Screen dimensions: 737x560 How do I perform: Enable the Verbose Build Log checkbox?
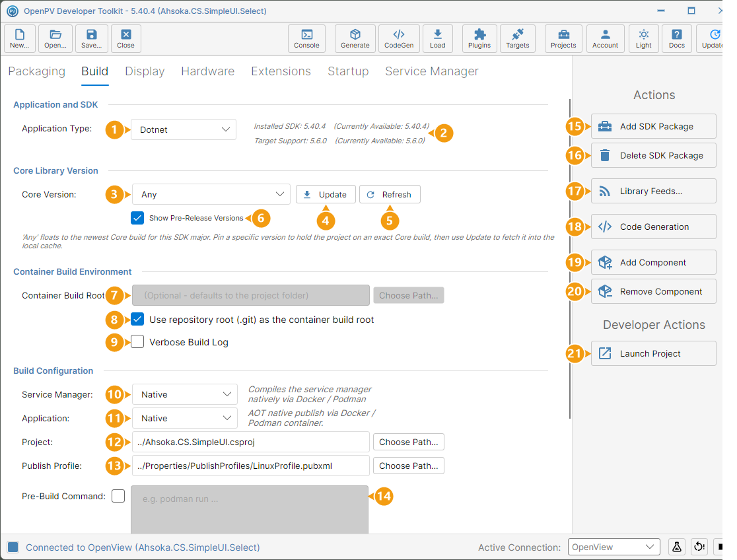pyautogui.click(x=137, y=342)
